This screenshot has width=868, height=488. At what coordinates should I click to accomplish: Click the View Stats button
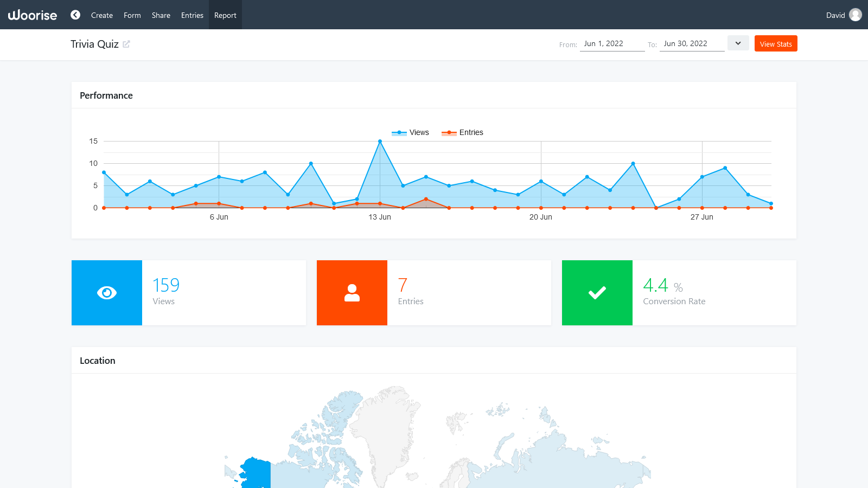776,43
